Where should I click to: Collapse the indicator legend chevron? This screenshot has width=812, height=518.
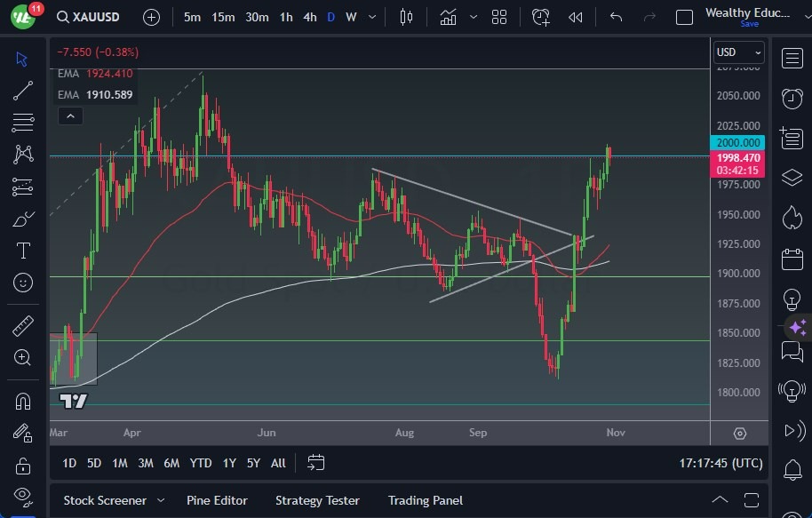[x=70, y=116]
